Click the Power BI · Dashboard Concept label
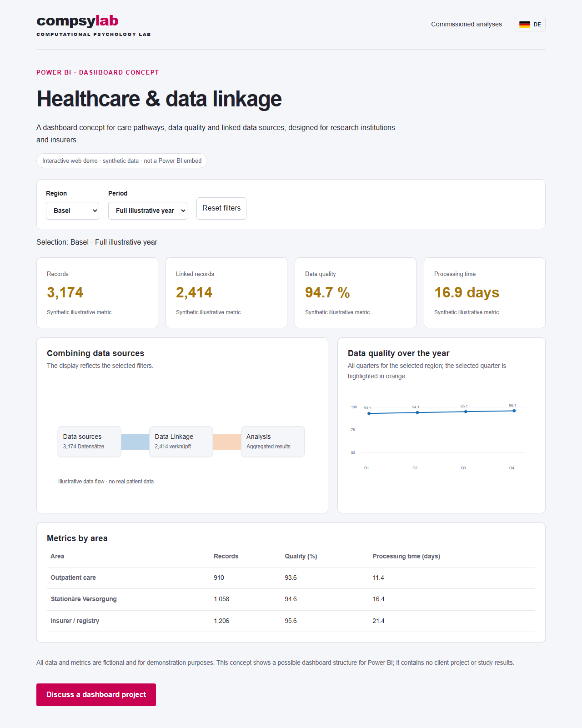This screenshot has width=582, height=728. pyautogui.click(x=98, y=72)
